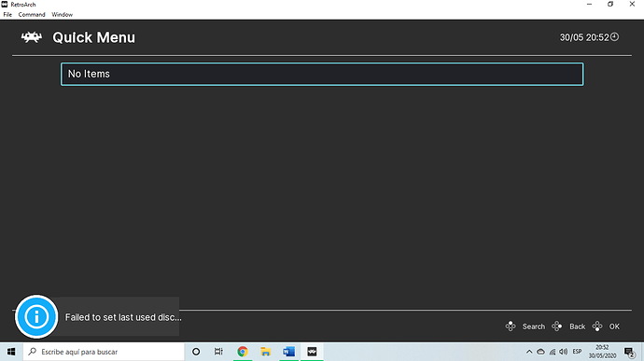Switch to Word from the taskbar
This screenshot has height=361, width=644.
[288, 352]
